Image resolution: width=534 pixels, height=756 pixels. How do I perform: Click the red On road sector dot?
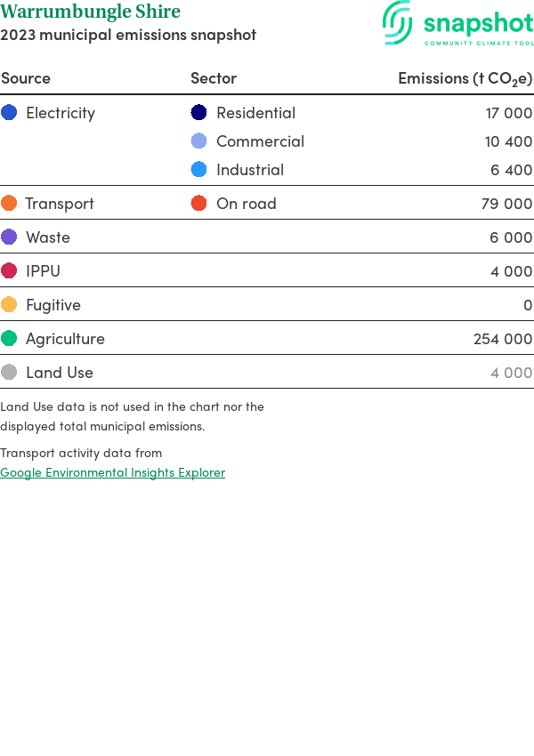click(x=199, y=204)
